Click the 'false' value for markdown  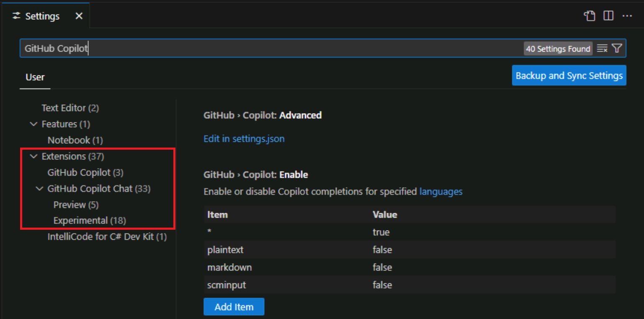pyautogui.click(x=382, y=267)
